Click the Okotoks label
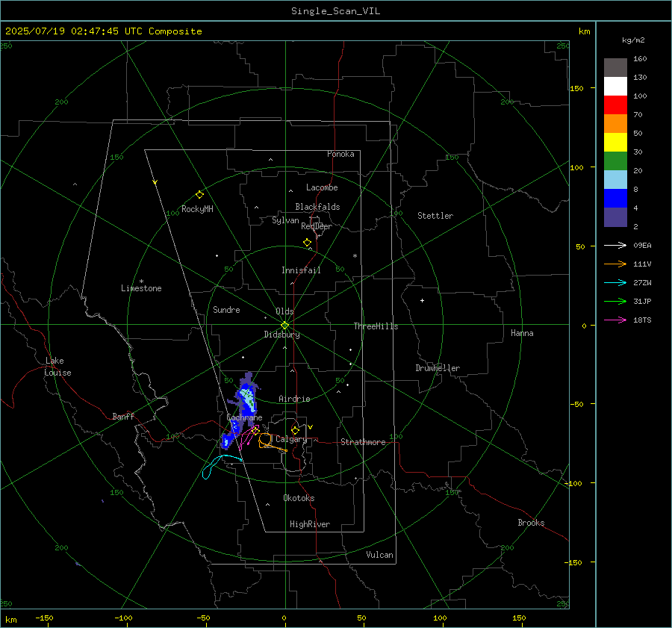The width and height of the screenshot is (672, 628). 299,498
